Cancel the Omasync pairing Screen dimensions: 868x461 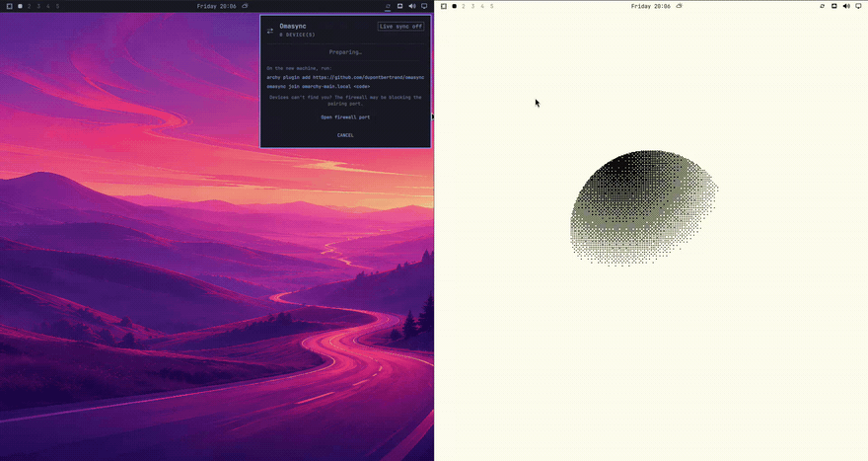click(x=345, y=135)
